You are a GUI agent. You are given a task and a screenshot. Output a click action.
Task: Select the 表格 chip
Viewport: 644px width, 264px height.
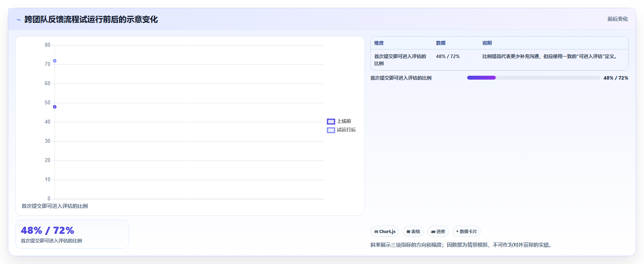(x=413, y=231)
